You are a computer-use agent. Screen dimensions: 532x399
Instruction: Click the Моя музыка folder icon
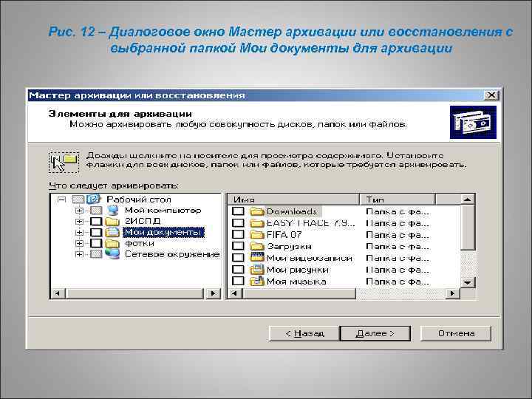pyautogui.click(x=257, y=281)
